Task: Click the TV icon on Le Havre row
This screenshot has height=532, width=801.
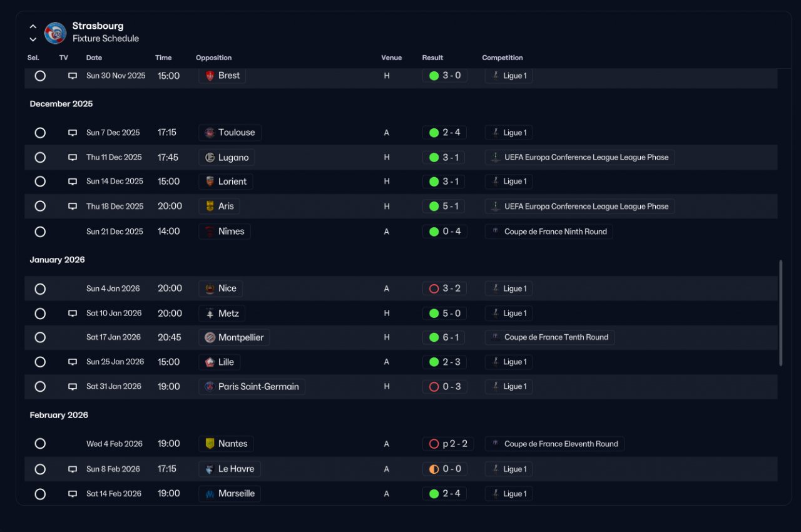Action: click(73, 469)
